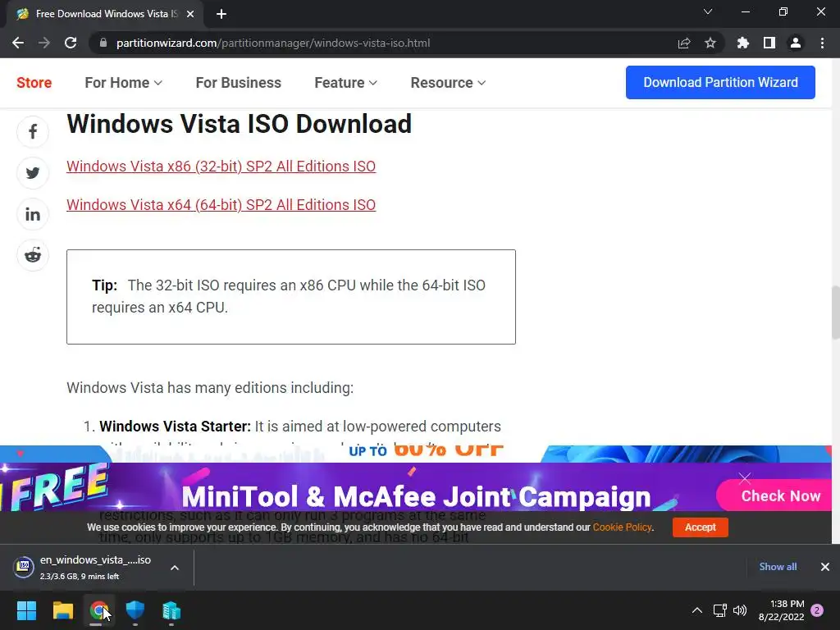Close the downloads bar
Screen dimensions: 840x630
pyautogui.click(x=825, y=567)
